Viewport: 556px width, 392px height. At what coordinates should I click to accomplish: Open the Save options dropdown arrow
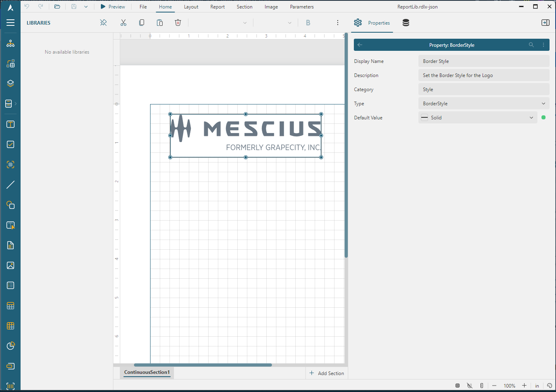tap(86, 6)
